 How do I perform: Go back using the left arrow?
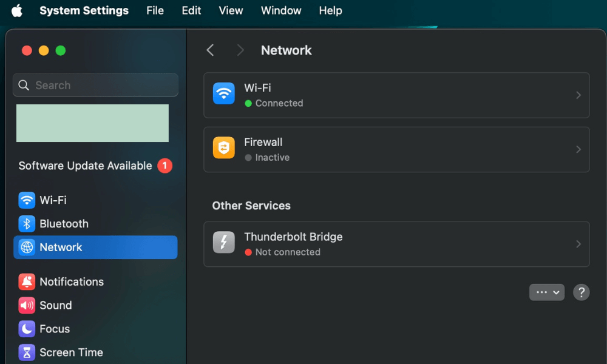(x=210, y=50)
